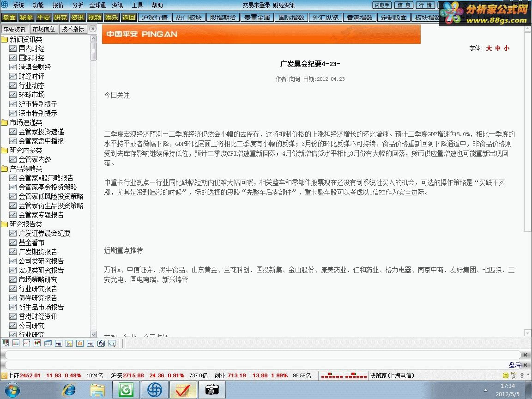The height and width of the screenshot is (399, 532).
Task: Open 沪深行情 page
Action: click(x=154, y=17)
